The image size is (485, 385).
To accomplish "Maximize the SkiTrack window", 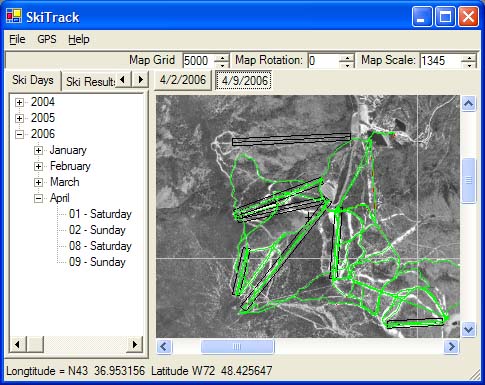I will [x=445, y=17].
